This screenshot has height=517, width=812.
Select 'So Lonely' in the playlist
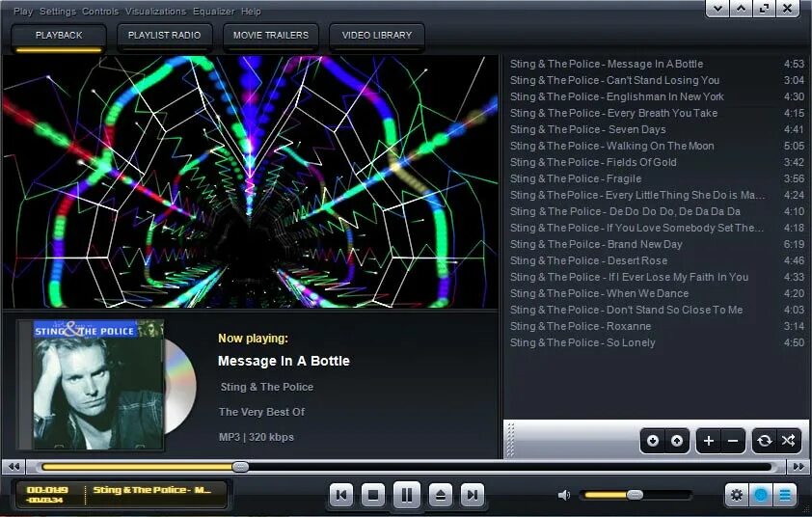657,342
